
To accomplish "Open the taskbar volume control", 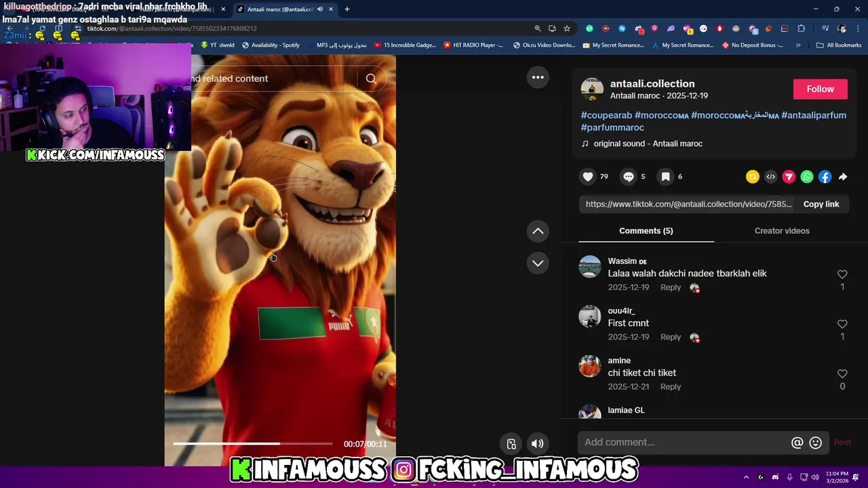I will point(814,477).
